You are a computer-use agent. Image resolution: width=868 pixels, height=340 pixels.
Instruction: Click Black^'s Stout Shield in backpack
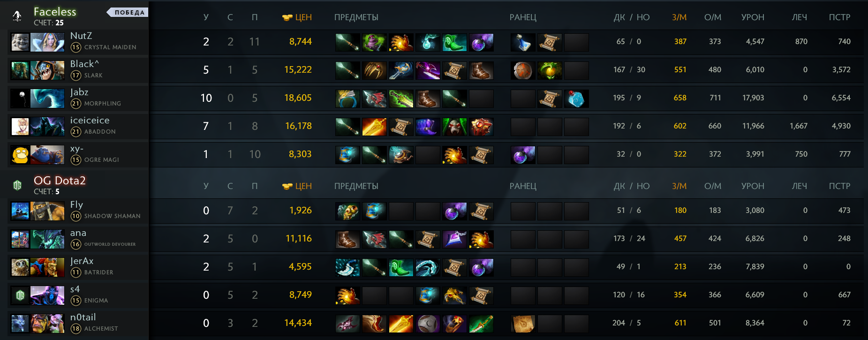click(523, 70)
